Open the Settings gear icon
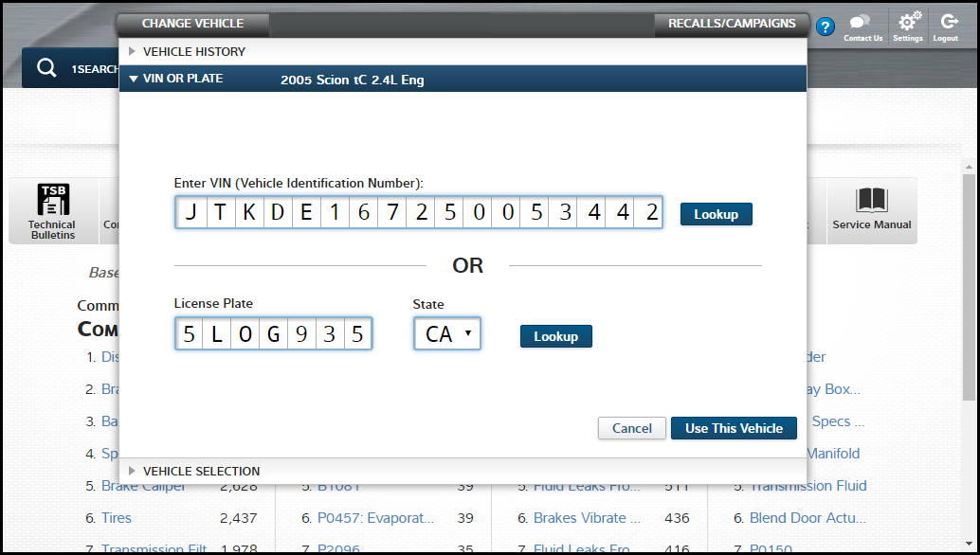Screen dimensions: 980x555 (908, 24)
